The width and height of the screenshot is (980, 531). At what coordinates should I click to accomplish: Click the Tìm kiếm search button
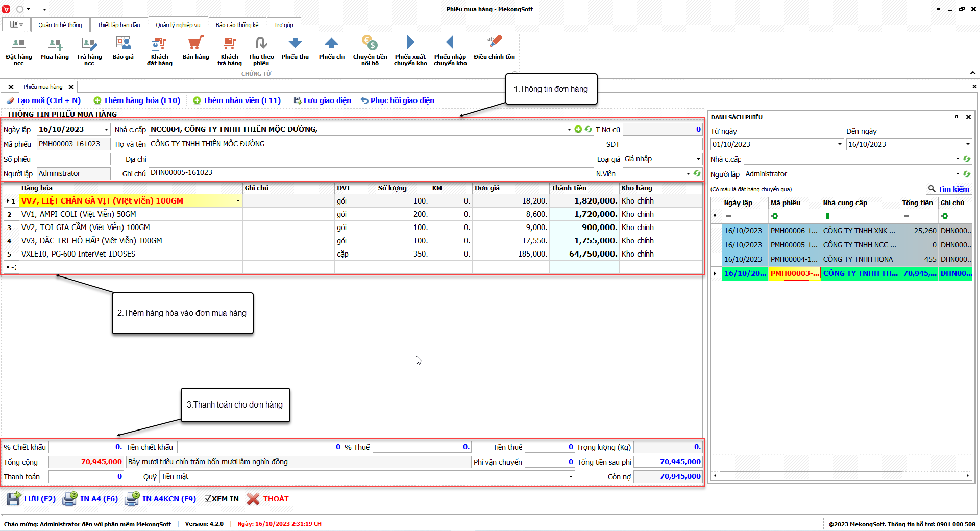[948, 189]
